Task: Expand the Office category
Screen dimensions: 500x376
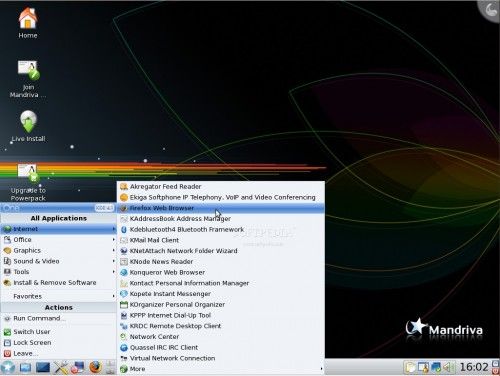Action: pos(59,240)
